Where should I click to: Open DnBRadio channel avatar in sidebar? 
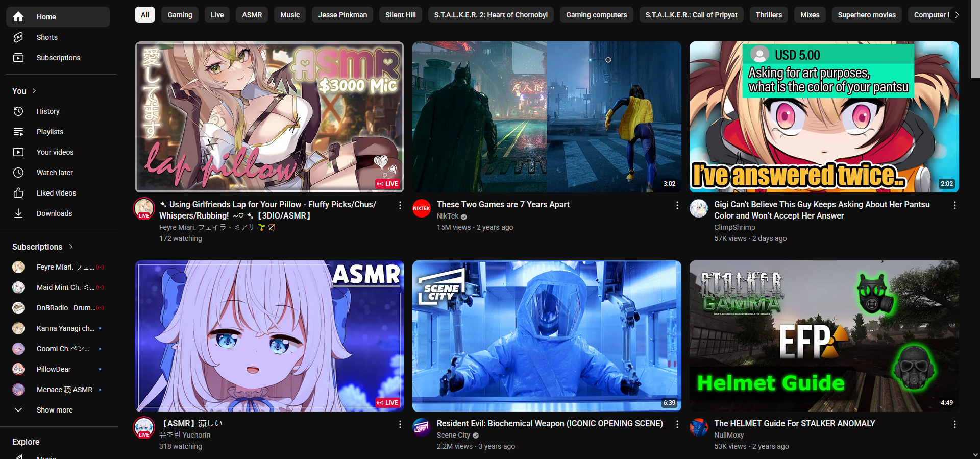18,308
